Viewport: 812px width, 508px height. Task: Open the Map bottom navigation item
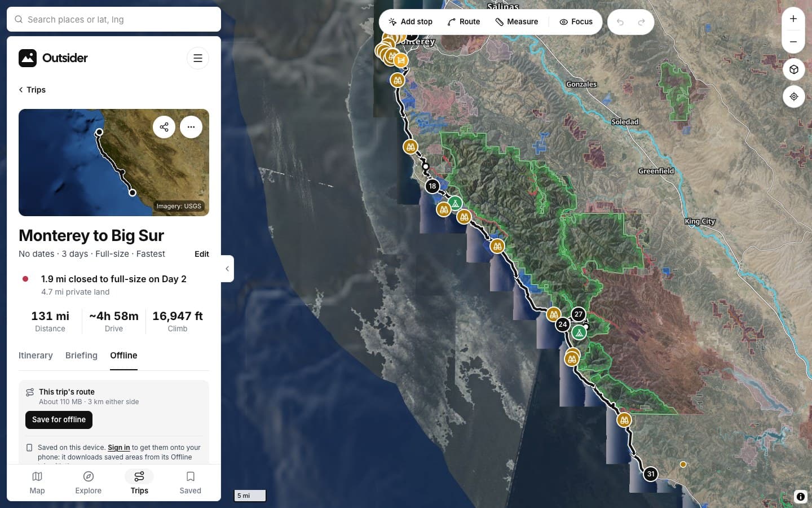(x=37, y=483)
